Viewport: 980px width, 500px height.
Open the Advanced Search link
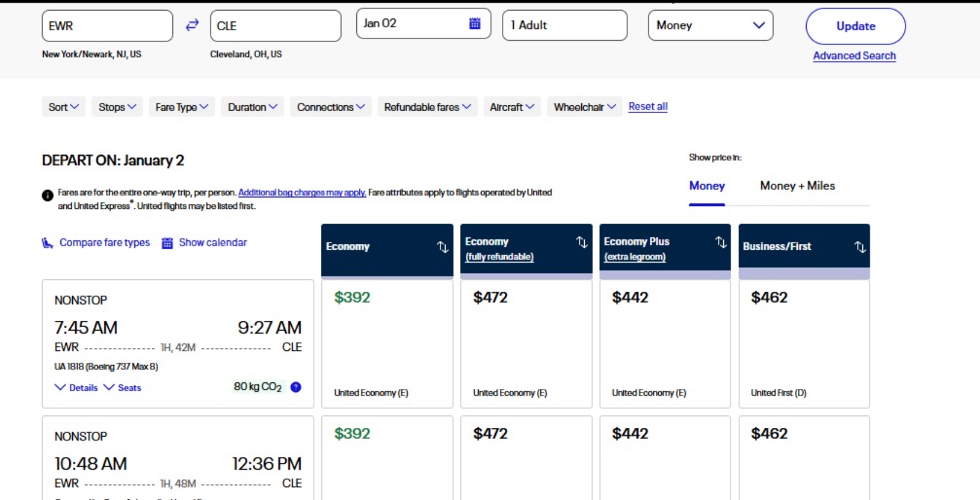pyautogui.click(x=854, y=55)
